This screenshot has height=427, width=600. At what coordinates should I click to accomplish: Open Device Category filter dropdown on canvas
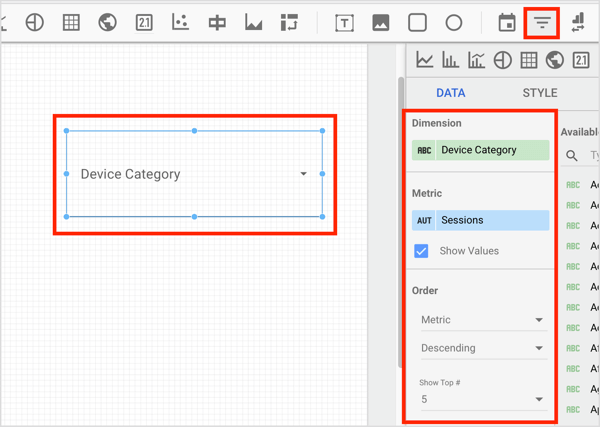click(x=303, y=174)
